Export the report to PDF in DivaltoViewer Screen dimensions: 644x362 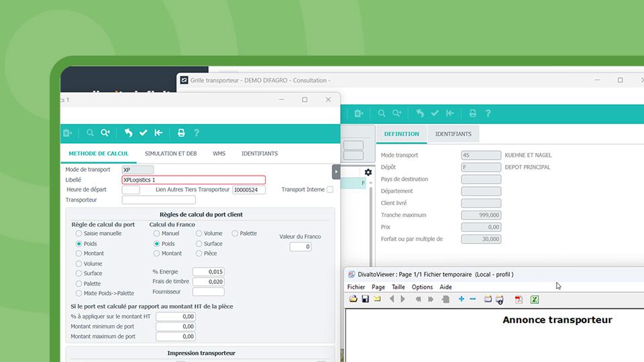pyautogui.click(x=519, y=299)
